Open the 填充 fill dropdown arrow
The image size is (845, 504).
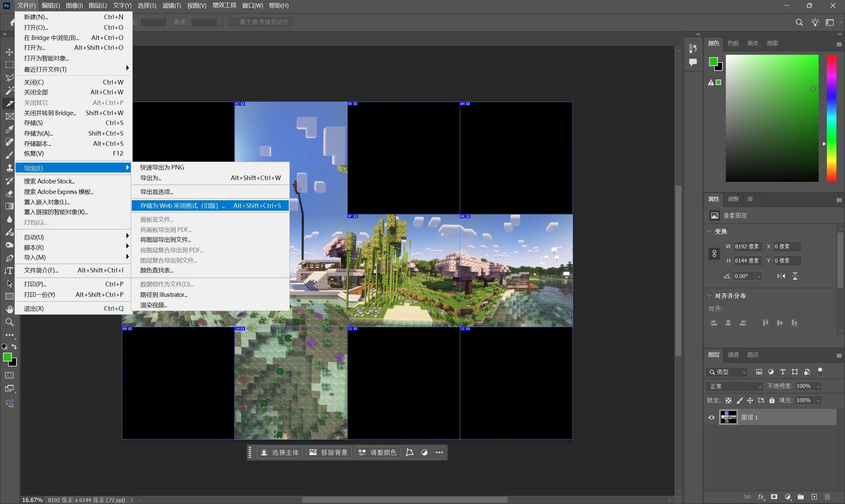819,401
